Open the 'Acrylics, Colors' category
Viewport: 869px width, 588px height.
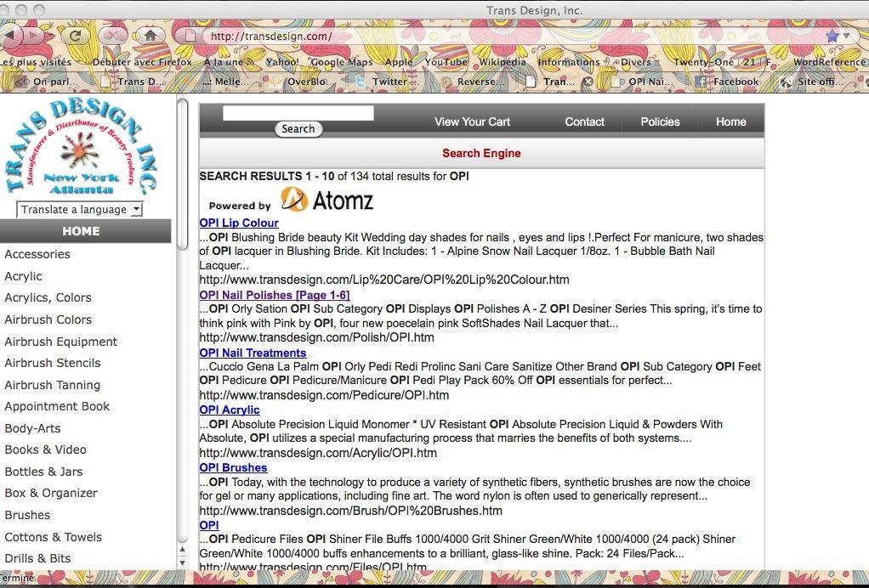(48, 297)
